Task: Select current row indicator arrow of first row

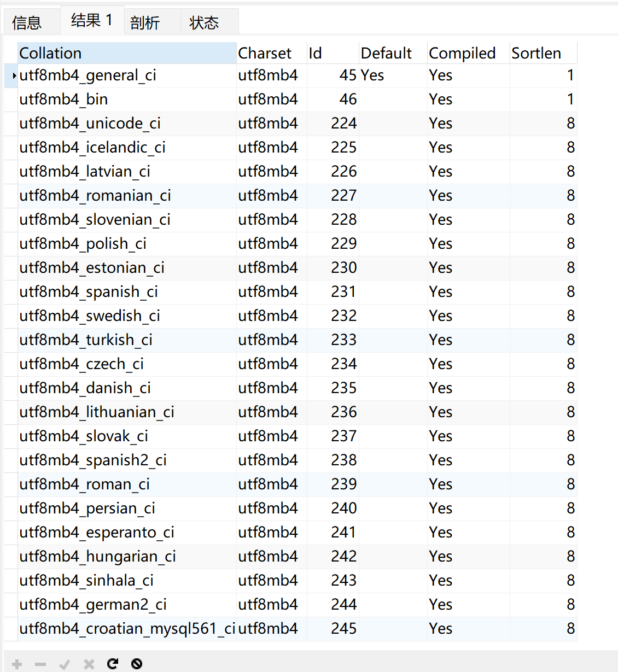Action: point(14,75)
